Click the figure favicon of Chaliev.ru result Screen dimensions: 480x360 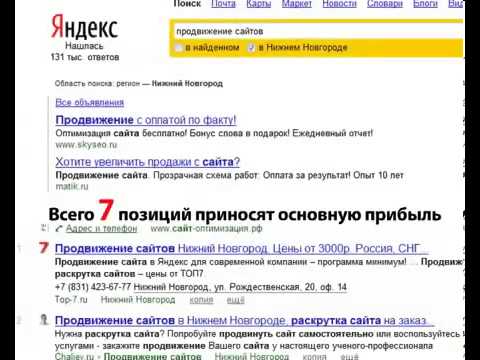click(44, 320)
